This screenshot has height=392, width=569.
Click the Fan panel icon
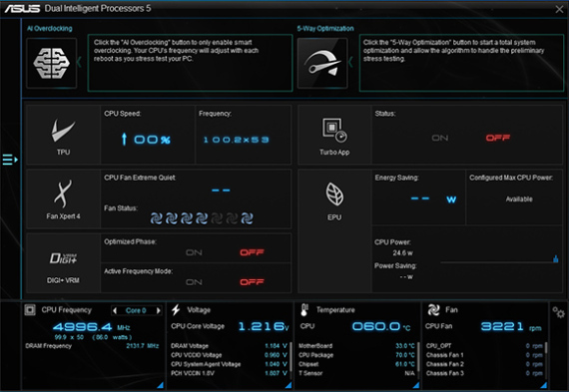[433, 310]
